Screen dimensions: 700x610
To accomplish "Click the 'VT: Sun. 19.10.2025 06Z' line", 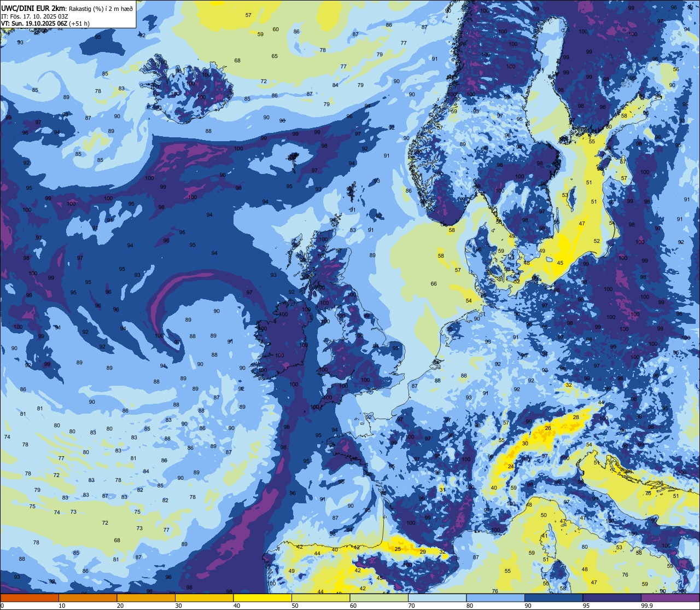I will [x=34, y=24].
